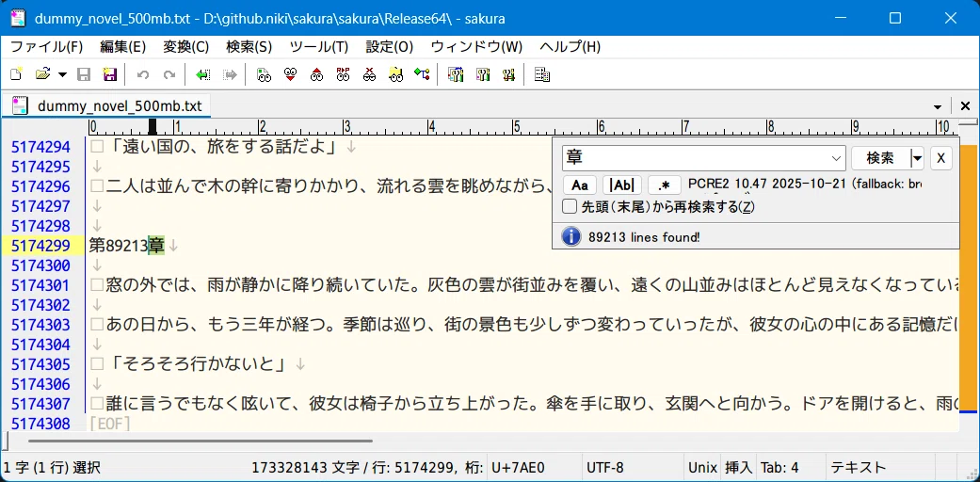Click the 1 字 (1 行) 選択 status text
The height and width of the screenshot is (482, 980).
[51, 468]
